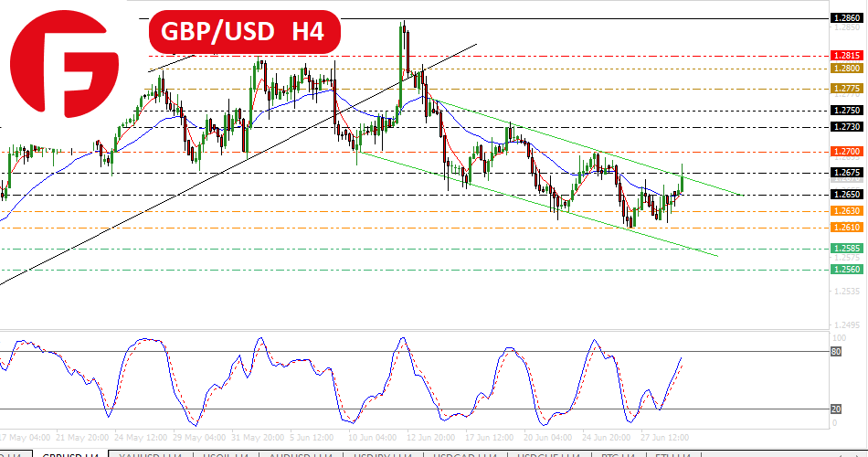Image resolution: width=868 pixels, height=457 pixels.
Task: Click the black 1.2860 price level label
Action: tap(846, 17)
